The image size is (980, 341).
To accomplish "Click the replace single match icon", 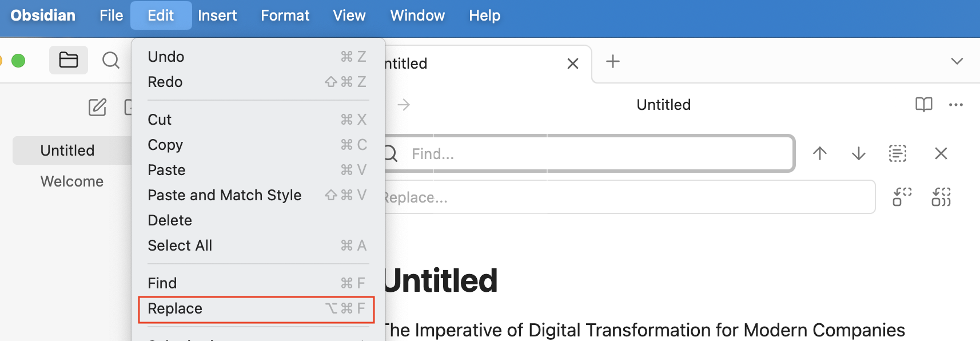I will click(902, 197).
